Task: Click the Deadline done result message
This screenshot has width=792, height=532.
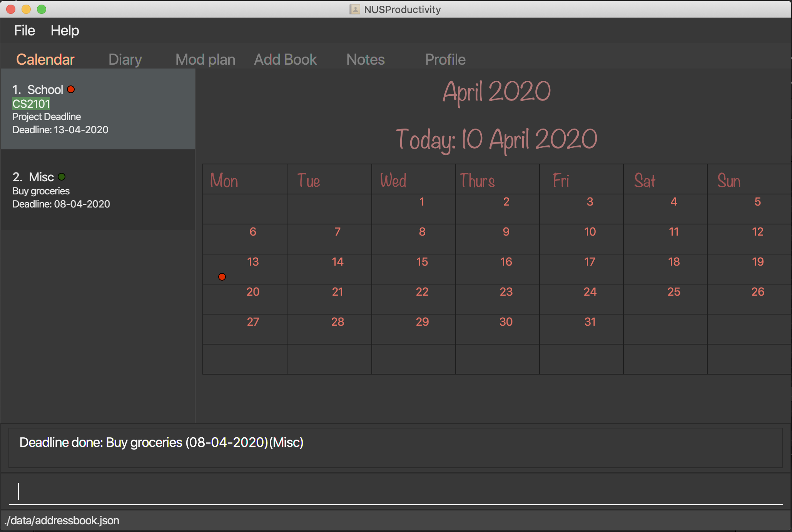Action: [161, 442]
